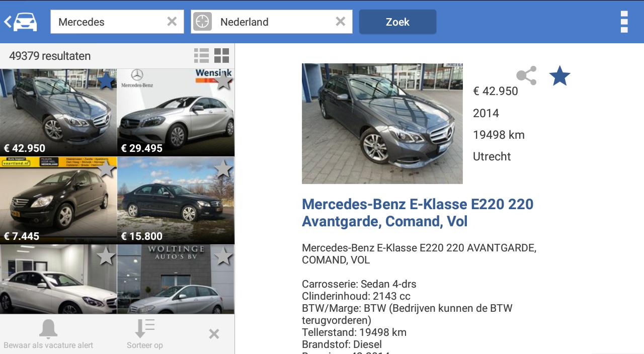644x354 pixels.
Task: Tap the Bewaar als vacature alert bell
Action: coord(48,334)
